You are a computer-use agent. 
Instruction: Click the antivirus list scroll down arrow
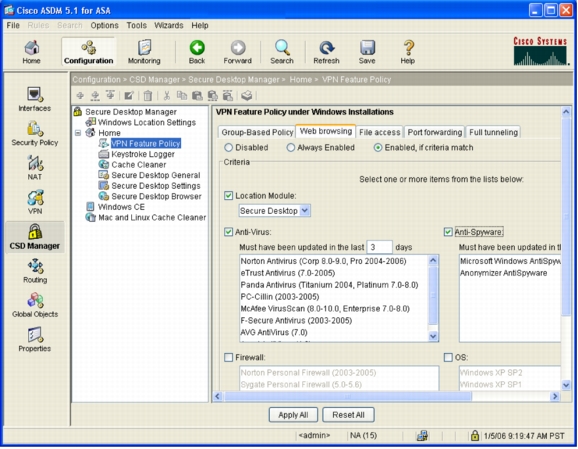point(433,336)
